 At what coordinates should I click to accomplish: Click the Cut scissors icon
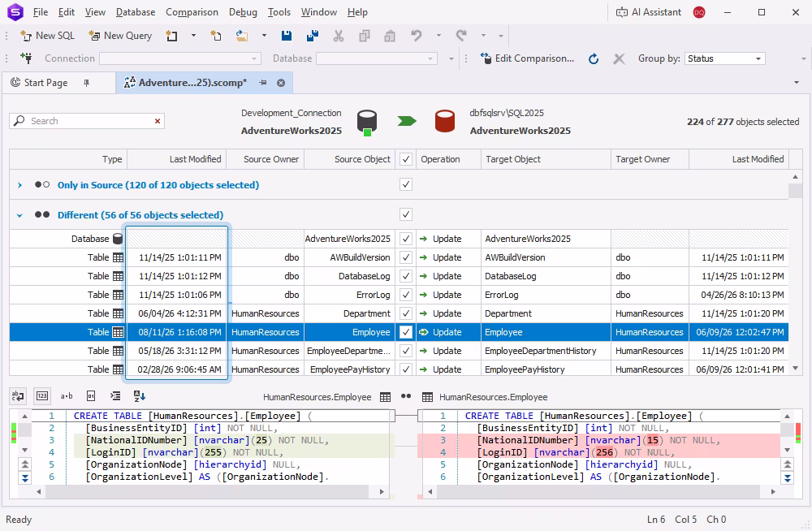coord(338,36)
